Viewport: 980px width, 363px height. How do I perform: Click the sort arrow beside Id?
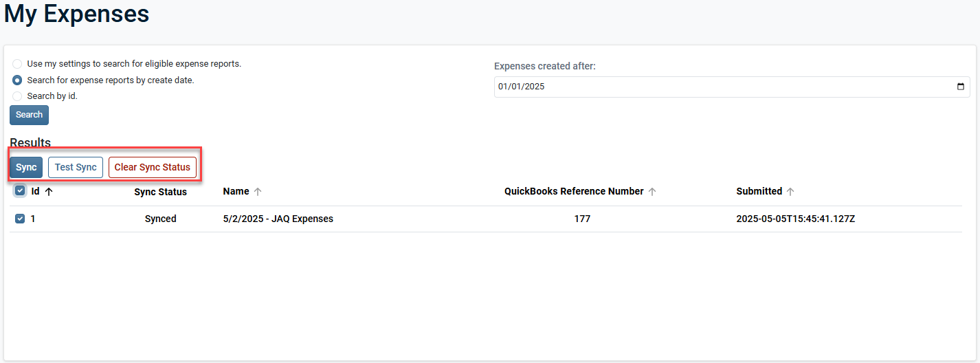(49, 192)
